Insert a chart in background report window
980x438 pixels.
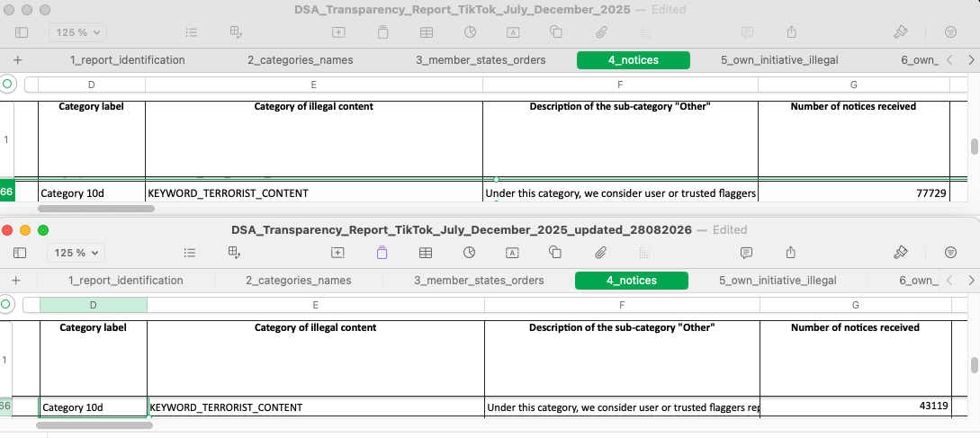pyautogui.click(x=470, y=31)
